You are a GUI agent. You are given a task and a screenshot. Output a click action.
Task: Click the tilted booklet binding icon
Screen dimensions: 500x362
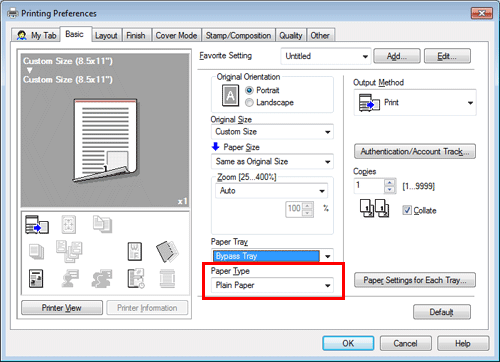pyautogui.click(x=167, y=251)
